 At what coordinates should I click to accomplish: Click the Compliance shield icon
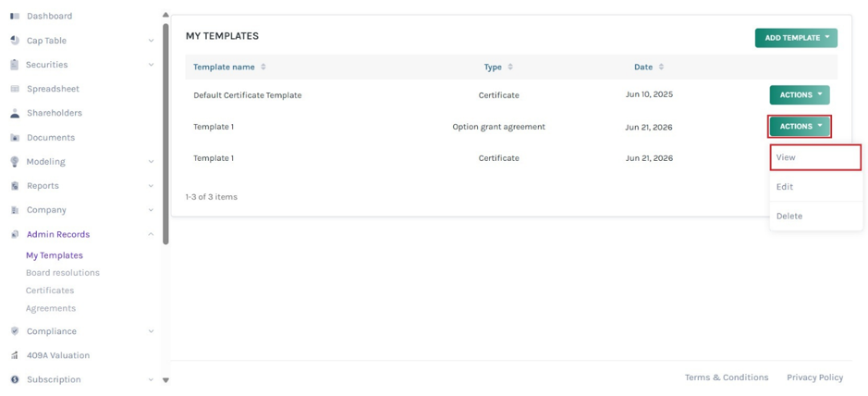pyautogui.click(x=15, y=331)
